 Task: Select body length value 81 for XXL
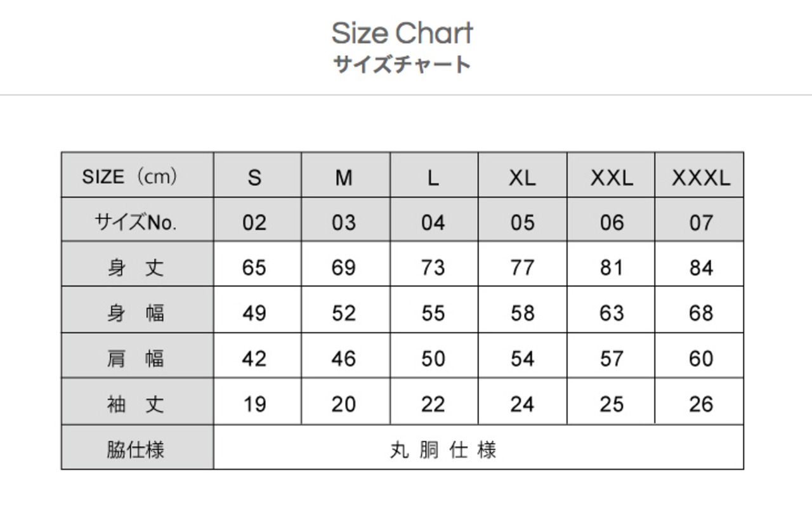point(612,268)
